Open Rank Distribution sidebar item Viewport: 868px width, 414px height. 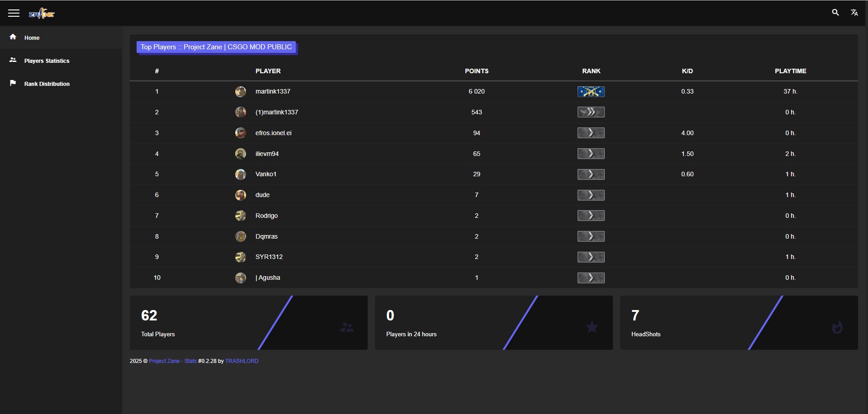click(47, 84)
